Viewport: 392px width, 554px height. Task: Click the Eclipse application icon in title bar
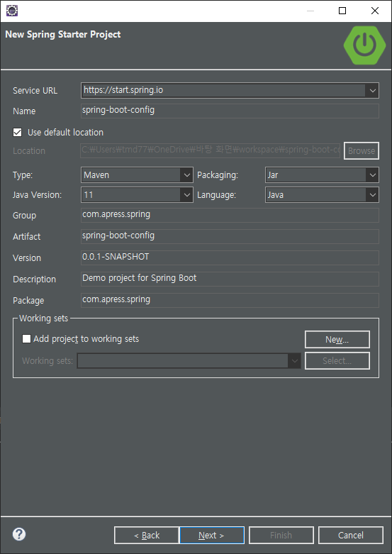tap(12, 11)
